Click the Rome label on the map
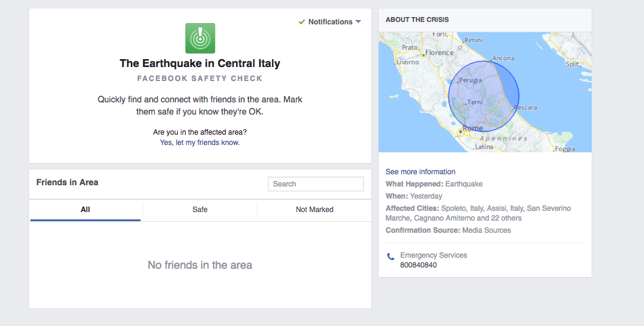 [x=473, y=128]
